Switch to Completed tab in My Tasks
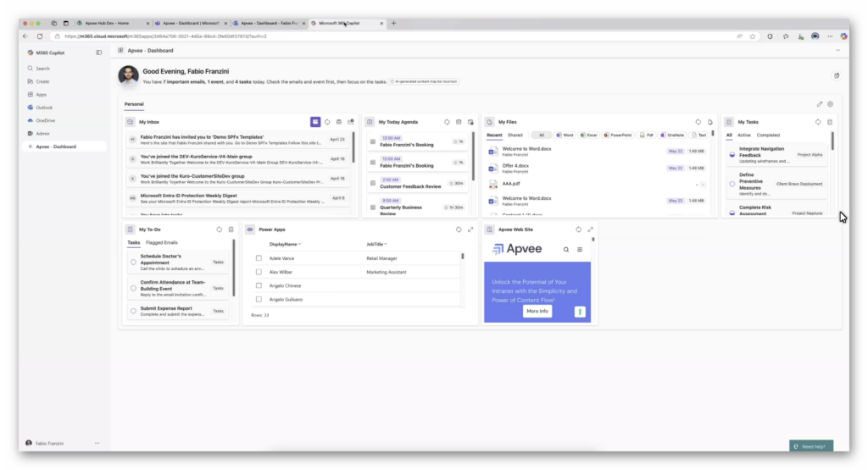This screenshot has height=470, width=868. pyautogui.click(x=768, y=135)
